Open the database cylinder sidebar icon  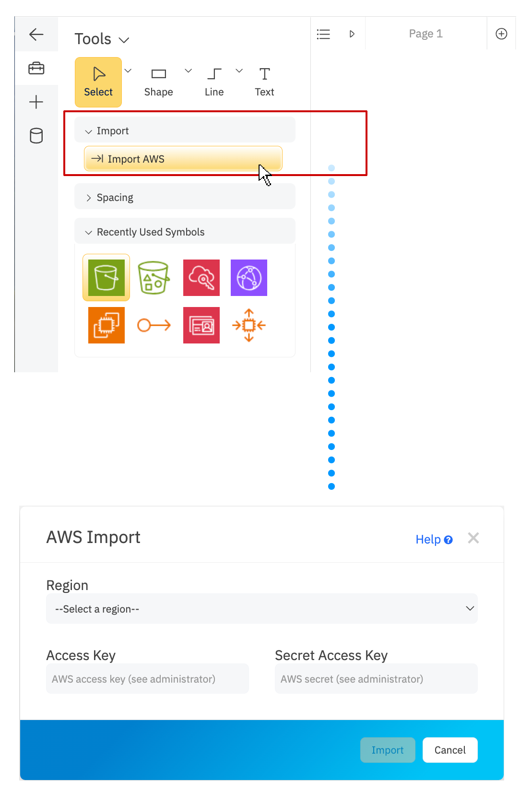36,136
